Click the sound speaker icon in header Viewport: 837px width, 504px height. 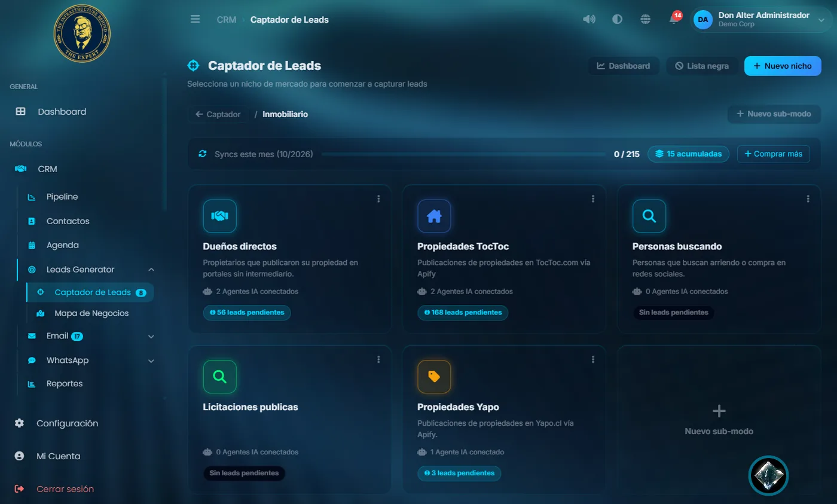pyautogui.click(x=589, y=19)
